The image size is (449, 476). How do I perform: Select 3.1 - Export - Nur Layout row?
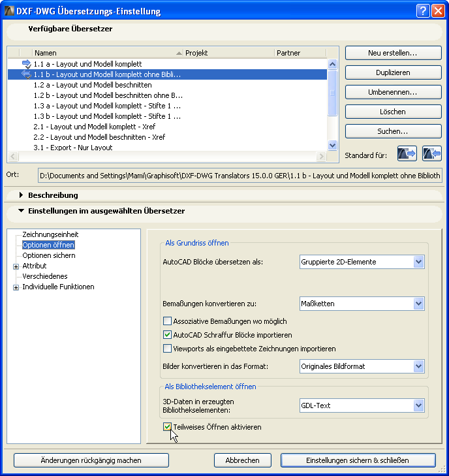(x=167, y=148)
